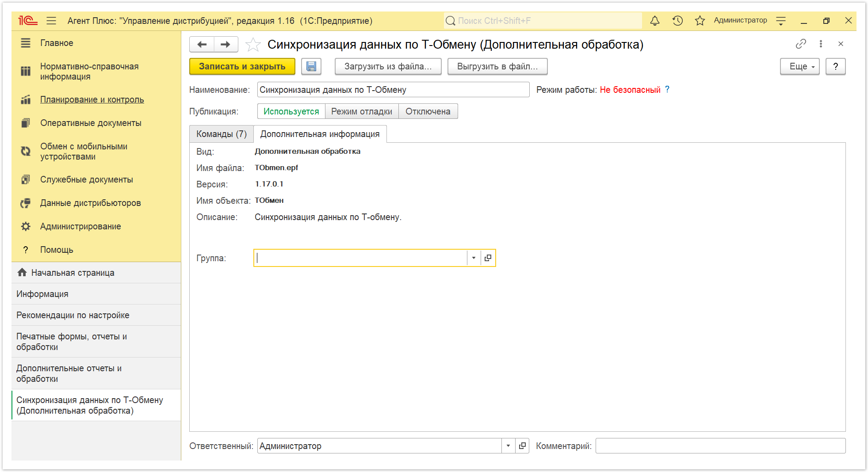Select Синхронизация данных по Т-Обмену panel item
The image size is (868, 472).
pyautogui.click(x=96, y=405)
